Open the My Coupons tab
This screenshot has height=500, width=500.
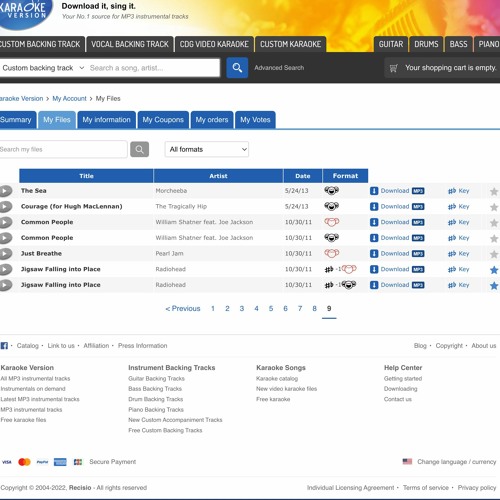click(163, 120)
